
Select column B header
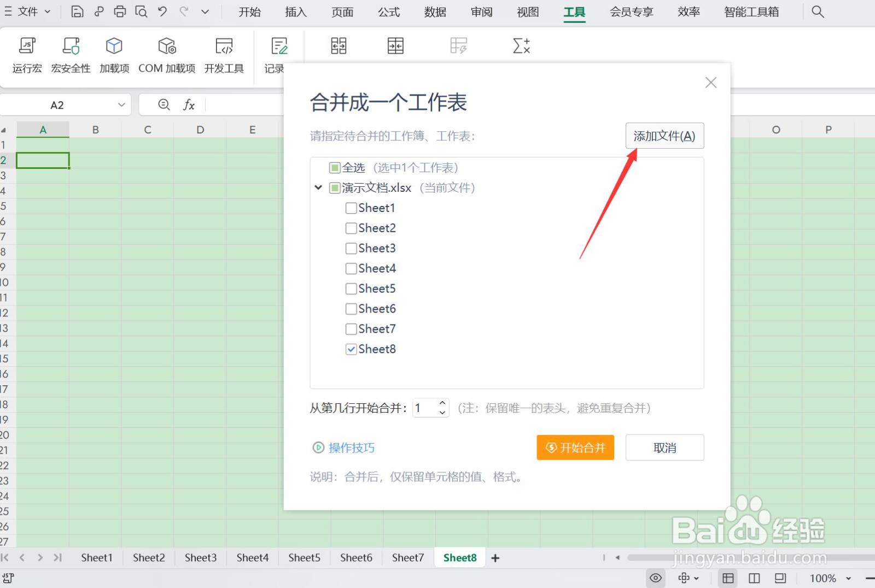point(95,130)
